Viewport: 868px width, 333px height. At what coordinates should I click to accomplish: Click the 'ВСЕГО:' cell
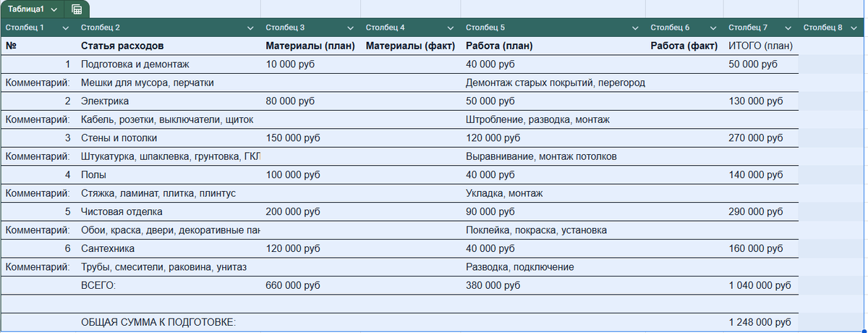coord(169,285)
